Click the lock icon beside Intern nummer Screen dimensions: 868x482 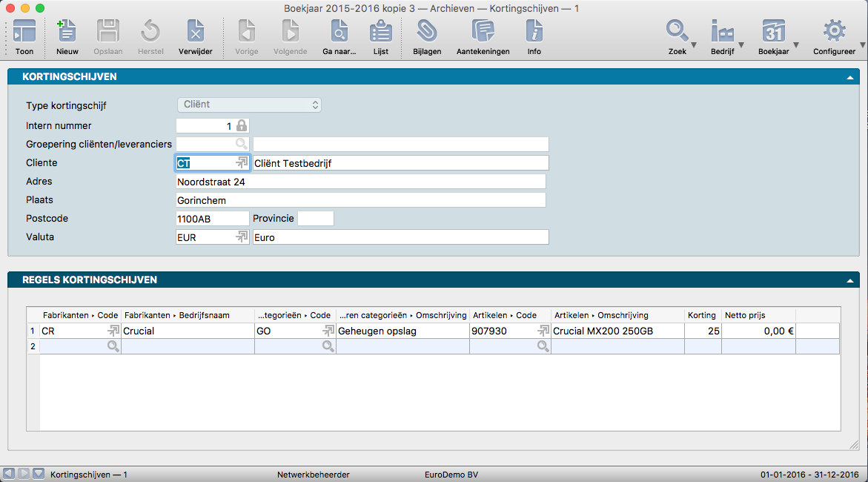tap(242, 126)
